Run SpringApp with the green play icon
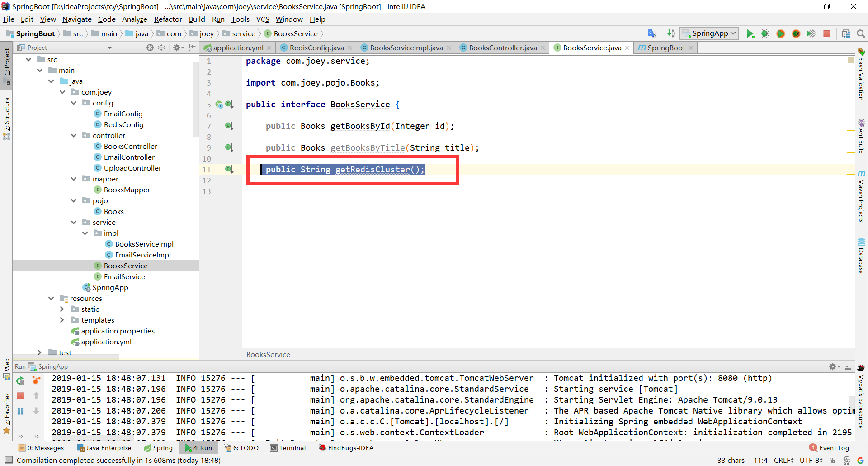The height and width of the screenshot is (466, 868). pyautogui.click(x=750, y=33)
